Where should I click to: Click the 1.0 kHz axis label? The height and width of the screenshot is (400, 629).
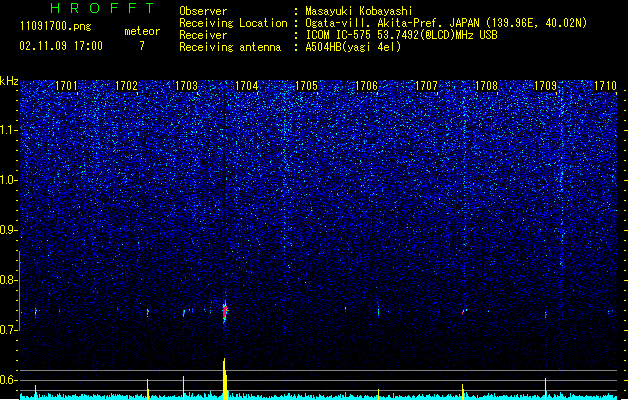pos(9,180)
